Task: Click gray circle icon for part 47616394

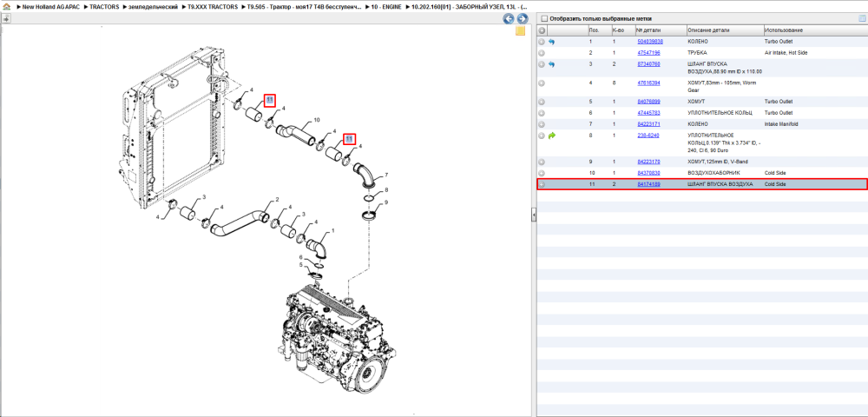Action: (542, 83)
